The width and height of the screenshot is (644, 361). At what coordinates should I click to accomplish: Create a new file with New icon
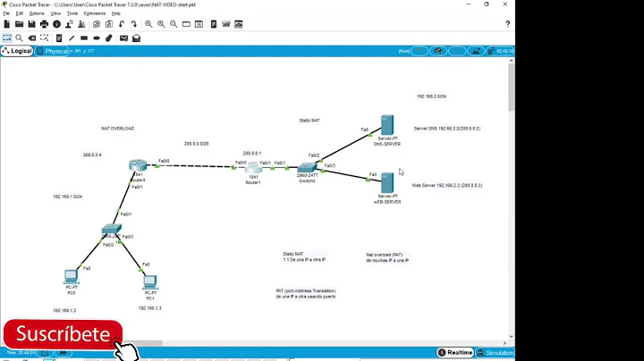(x=6, y=24)
